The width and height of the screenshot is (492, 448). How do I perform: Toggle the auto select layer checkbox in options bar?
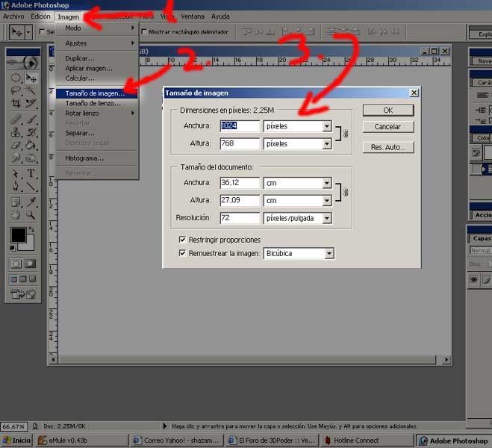[x=42, y=31]
